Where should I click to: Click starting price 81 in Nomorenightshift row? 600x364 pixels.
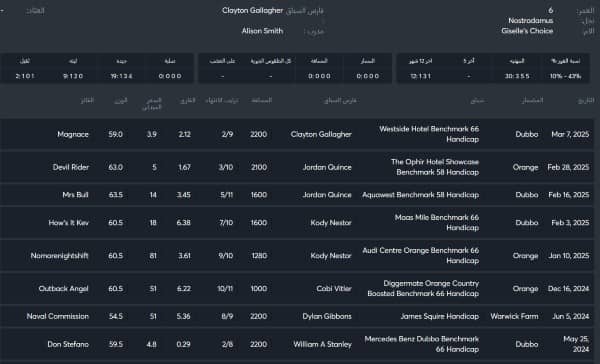click(x=153, y=256)
